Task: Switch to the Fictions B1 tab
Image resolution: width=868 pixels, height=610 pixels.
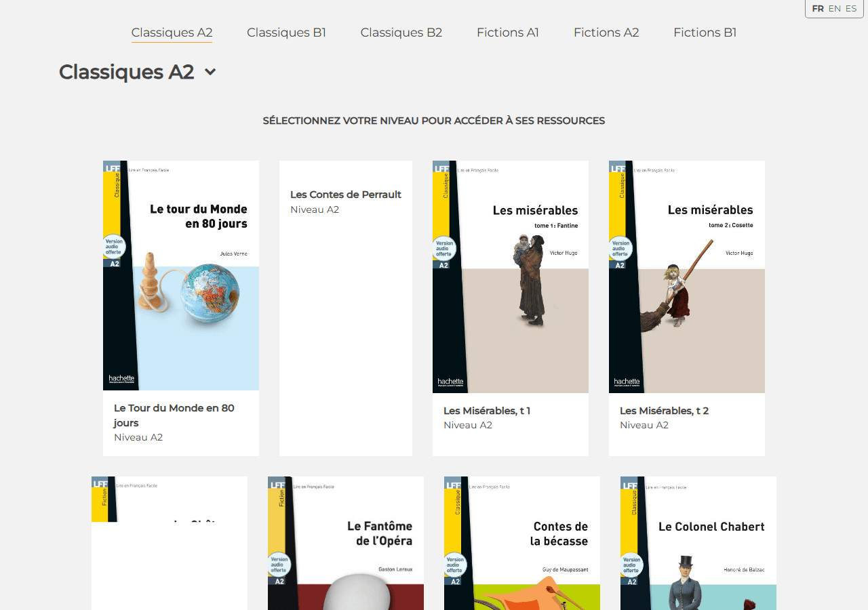Action: 705,33
